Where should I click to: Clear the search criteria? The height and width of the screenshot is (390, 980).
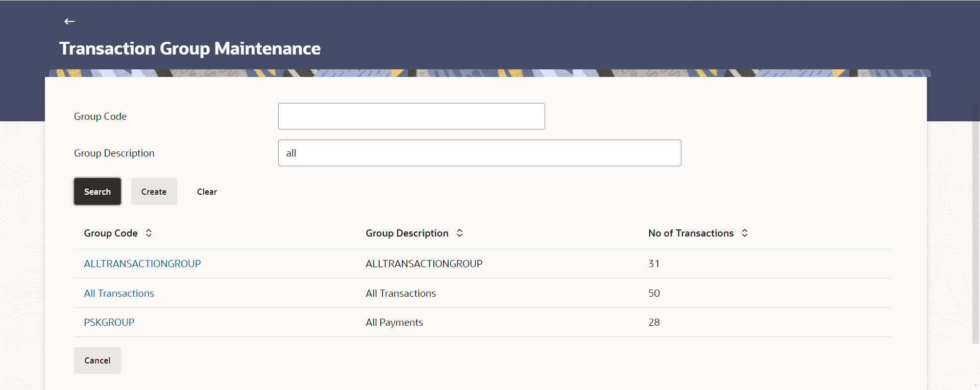tap(207, 192)
